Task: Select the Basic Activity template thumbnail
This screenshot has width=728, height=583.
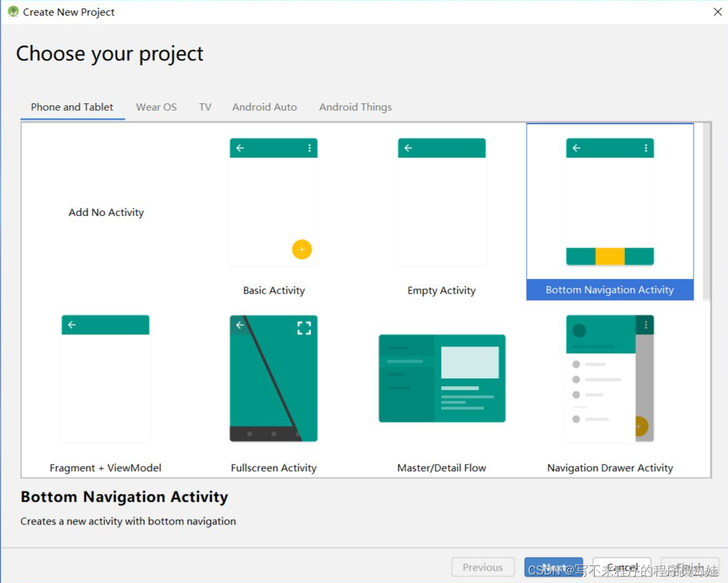Action: tap(273, 201)
